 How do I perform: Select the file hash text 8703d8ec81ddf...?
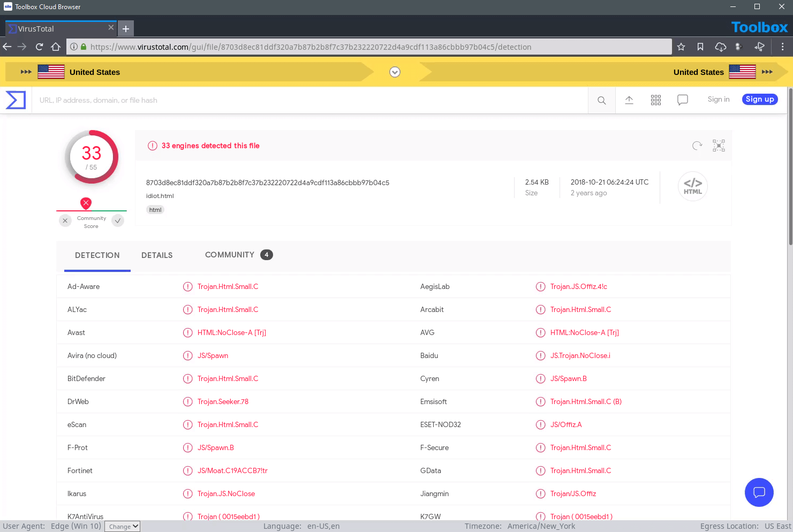(x=268, y=183)
